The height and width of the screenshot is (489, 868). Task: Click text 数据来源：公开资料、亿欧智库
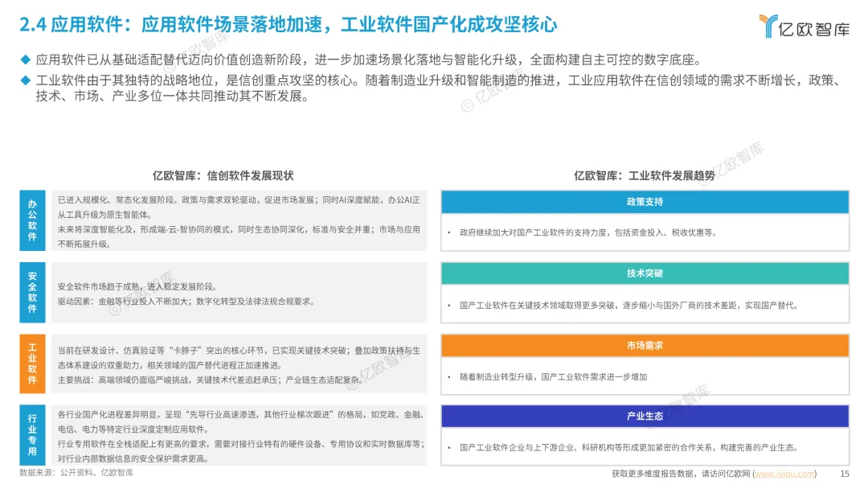click(76, 472)
